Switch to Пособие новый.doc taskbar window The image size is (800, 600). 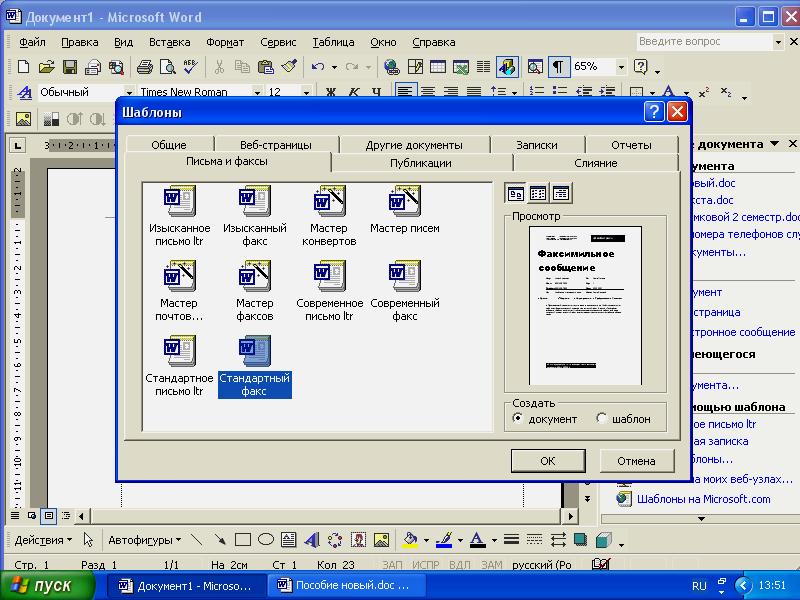click(x=346, y=585)
